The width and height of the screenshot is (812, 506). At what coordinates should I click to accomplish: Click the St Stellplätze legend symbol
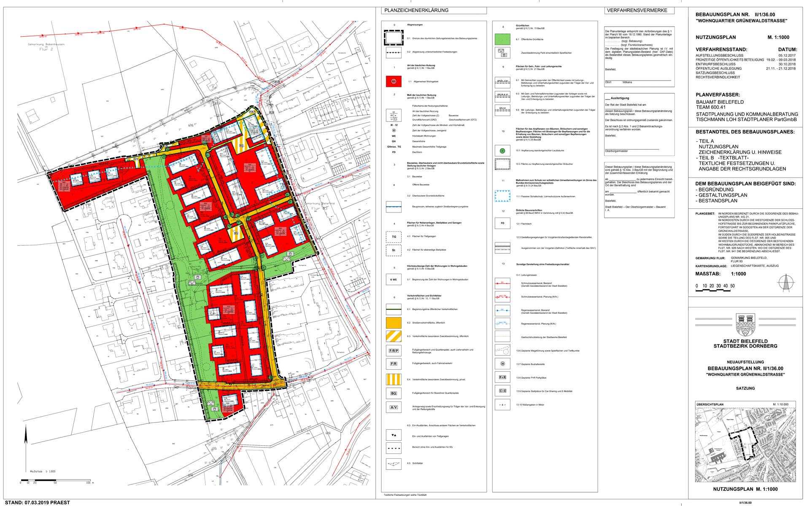click(394, 250)
